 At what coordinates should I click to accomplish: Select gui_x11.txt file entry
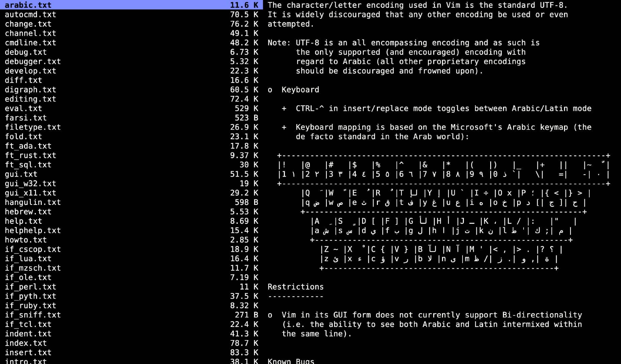click(x=131, y=193)
